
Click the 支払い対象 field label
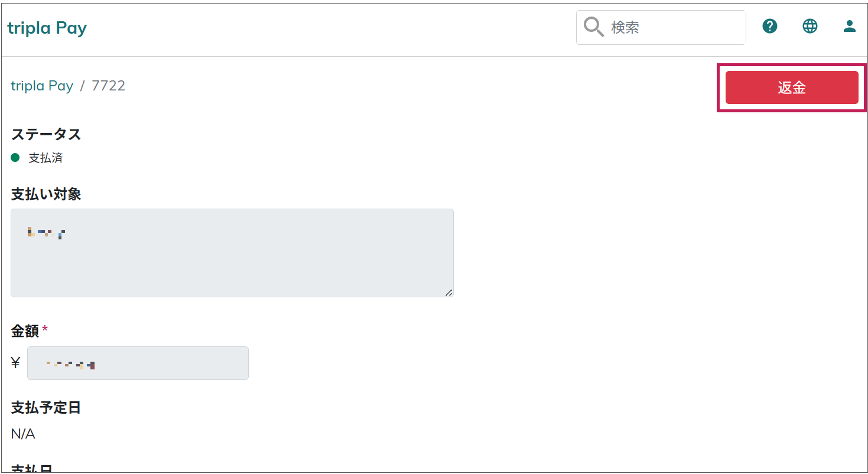(46, 194)
